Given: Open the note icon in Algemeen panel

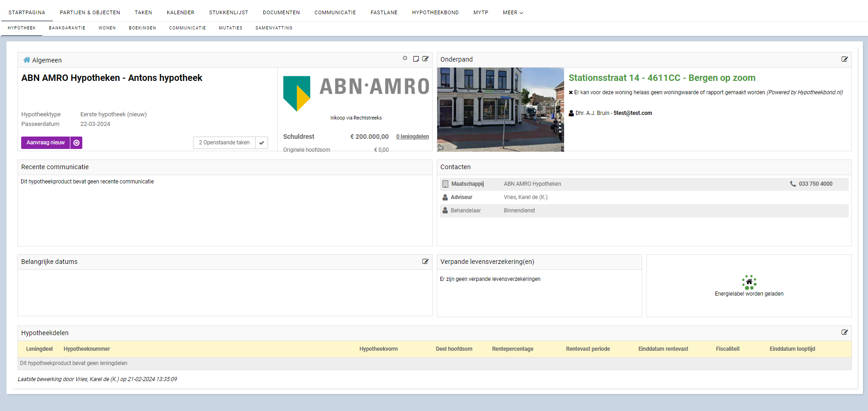Looking at the screenshot, I should click(416, 59).
